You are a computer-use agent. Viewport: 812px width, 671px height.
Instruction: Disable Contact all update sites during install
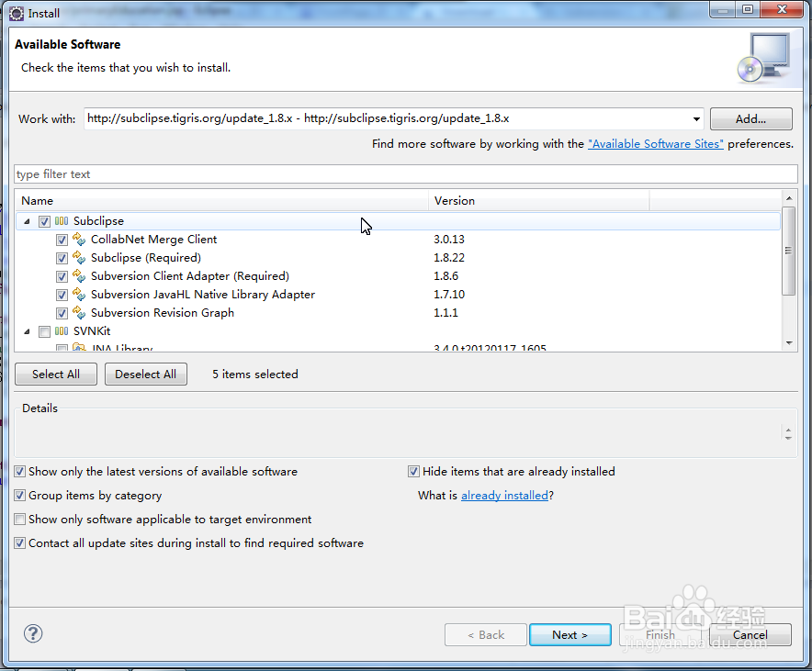click(x=19, y=542)
